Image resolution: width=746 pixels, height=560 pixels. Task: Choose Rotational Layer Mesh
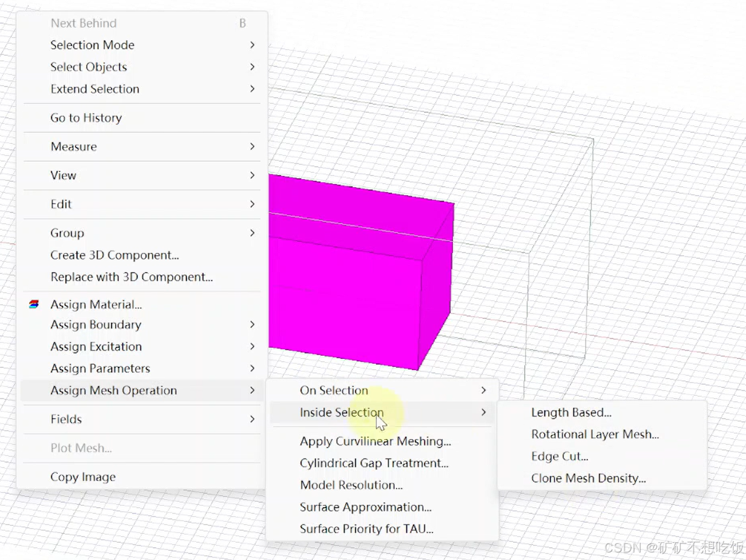pos(602,434)
